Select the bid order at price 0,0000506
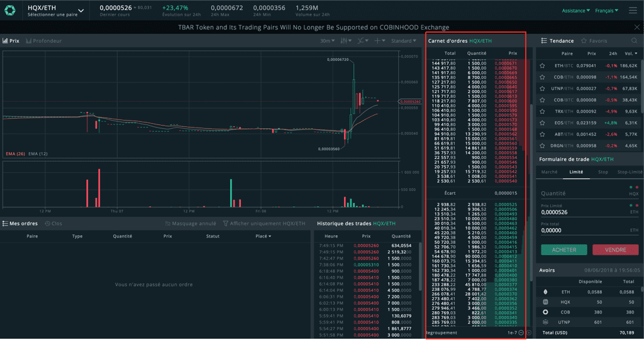Screen dimensions: 644x340 pyautogui.click(x=474, y=209)
